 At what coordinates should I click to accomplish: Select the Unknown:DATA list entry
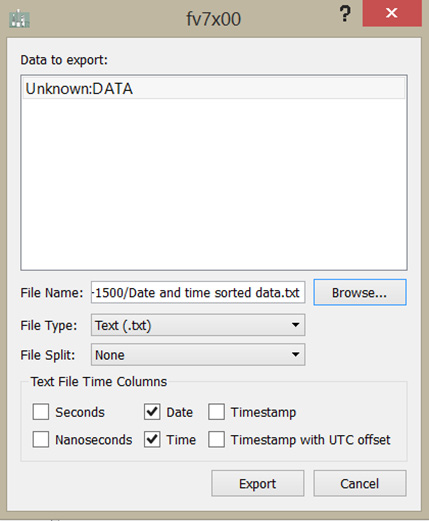coord(214,89)
